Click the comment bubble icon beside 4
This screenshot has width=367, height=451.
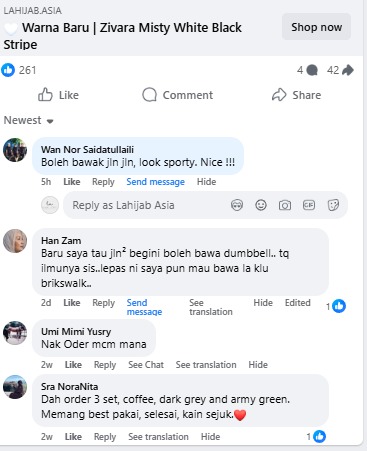pyautogui.click(x=312, y=70)
